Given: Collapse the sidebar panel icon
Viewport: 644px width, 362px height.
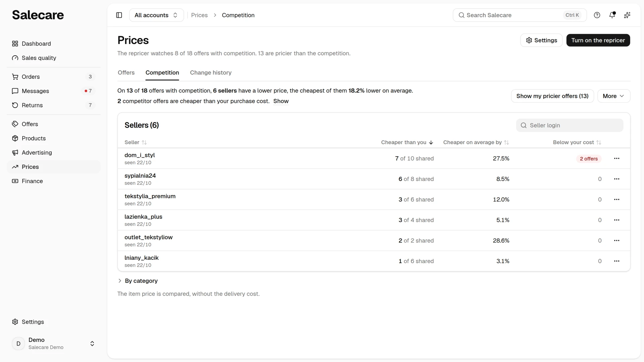Looking at the screenshot, I should click(119, 15).
